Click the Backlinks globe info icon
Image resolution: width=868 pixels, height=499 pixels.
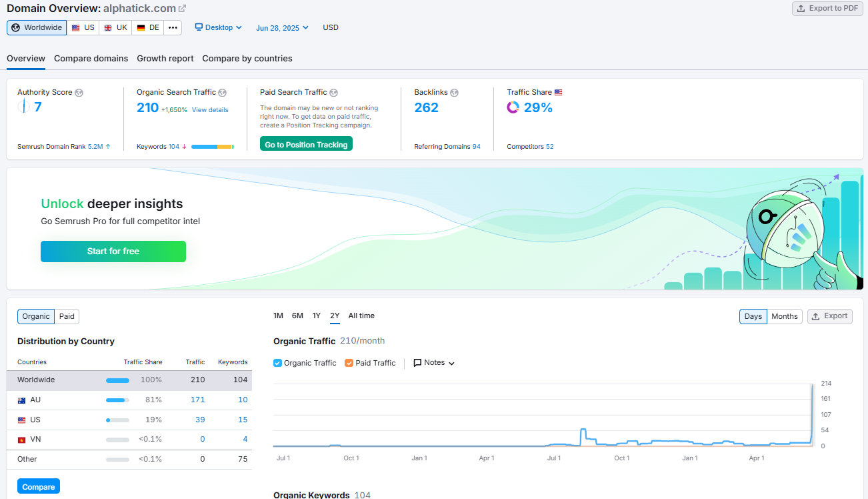coord(454,92)
